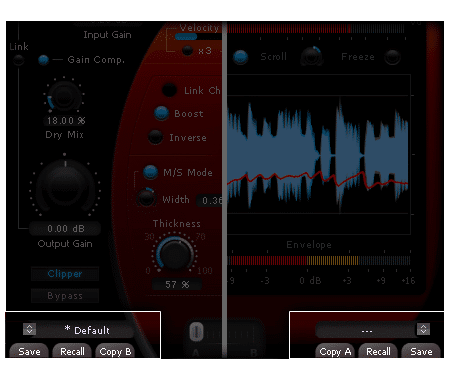Enable the Freeze LED
The height and width of the screenshot is (380, 450).
pyautogui.click(x=392, y=57)
